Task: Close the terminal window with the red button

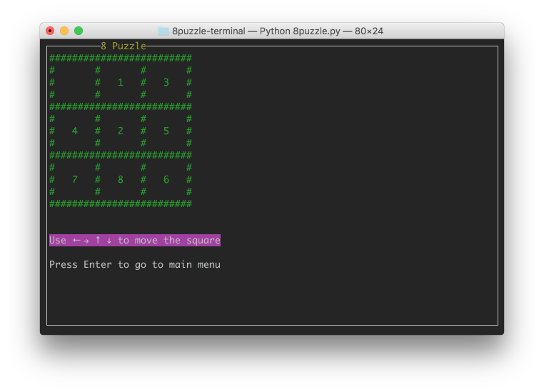Action: tap(50, 31)
